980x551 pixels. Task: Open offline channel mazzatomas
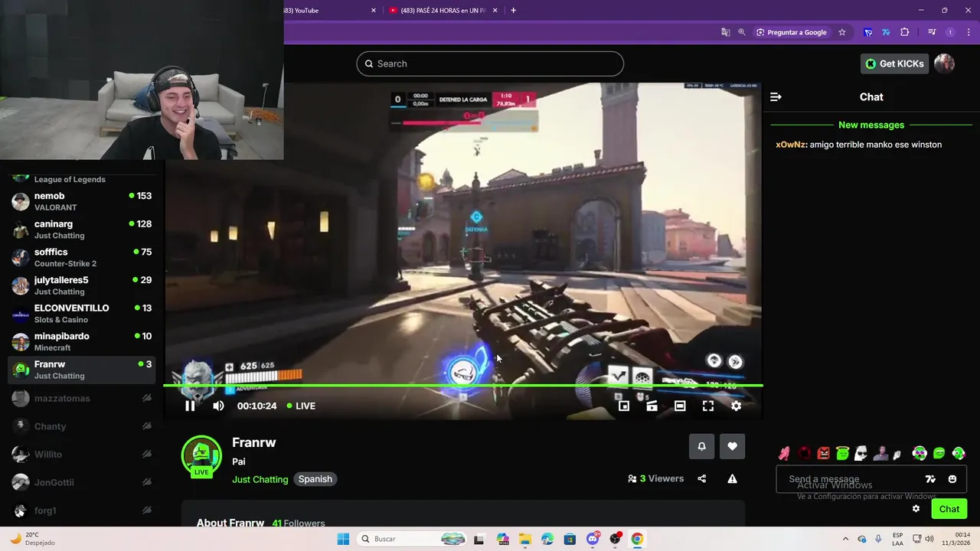point(81,398)
